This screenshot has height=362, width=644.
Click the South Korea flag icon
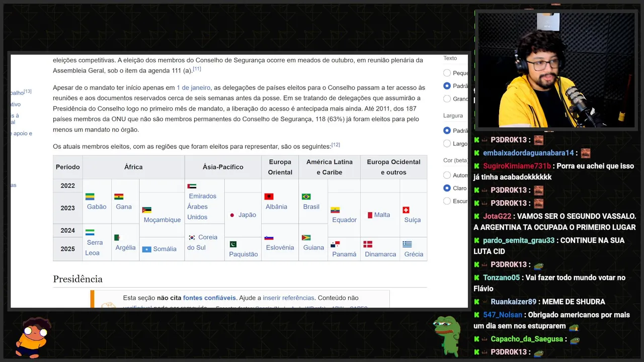pyautogui.click(x=192, y=237)
